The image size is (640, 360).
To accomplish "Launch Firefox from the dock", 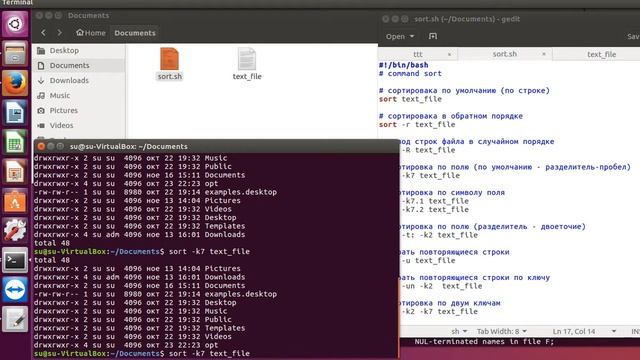I will point(15,83).
